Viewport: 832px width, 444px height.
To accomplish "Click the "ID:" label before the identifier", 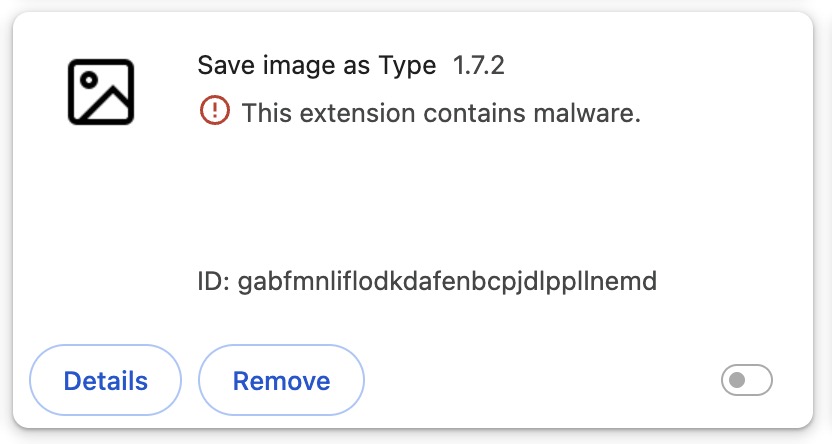I will click(214, 281).
